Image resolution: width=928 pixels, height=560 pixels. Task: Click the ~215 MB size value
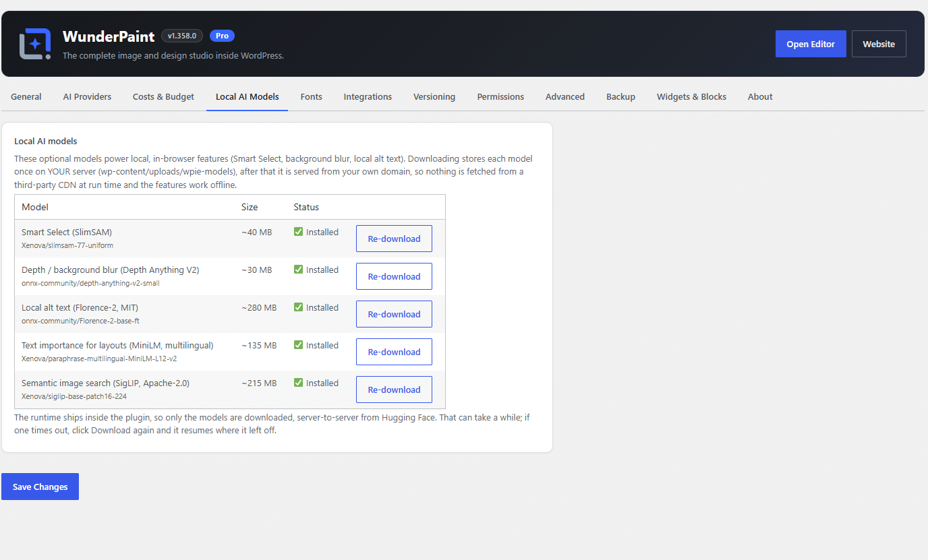click(x=259, y=383)
